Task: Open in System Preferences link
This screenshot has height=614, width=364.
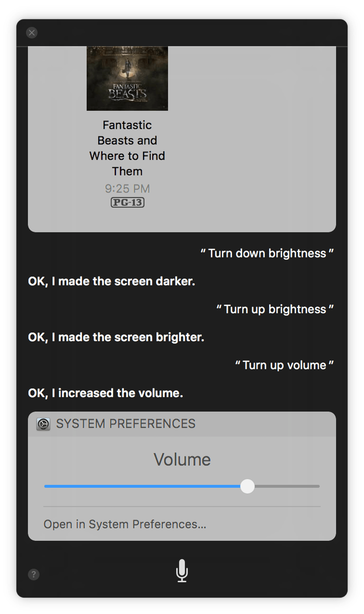Action: point(125,524)
